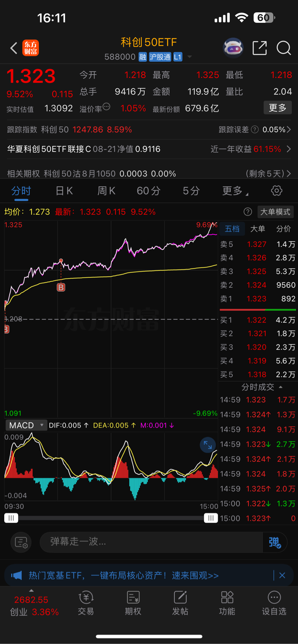Open the 更多 timeframe dropdown
The height and width of the screenshot is (644, 298).
(x=235, y=191)
